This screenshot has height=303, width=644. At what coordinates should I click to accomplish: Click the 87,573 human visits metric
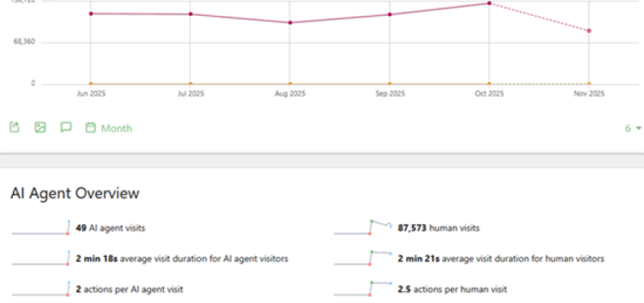point(439,227)
